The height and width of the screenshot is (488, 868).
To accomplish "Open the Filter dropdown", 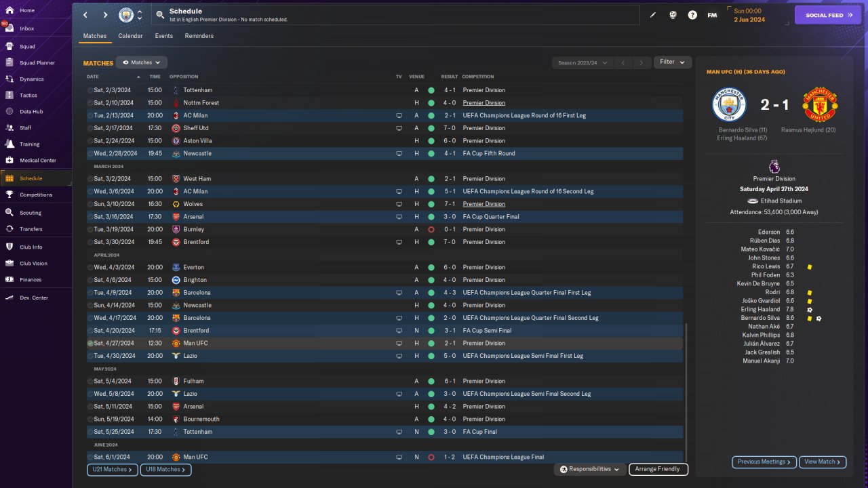I will 673,62.
